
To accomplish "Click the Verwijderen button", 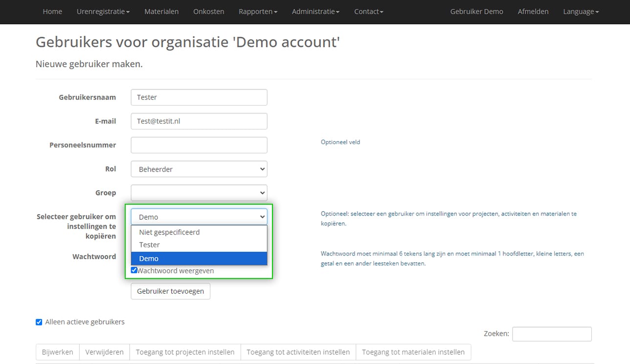I will click(x=104, y=352).
